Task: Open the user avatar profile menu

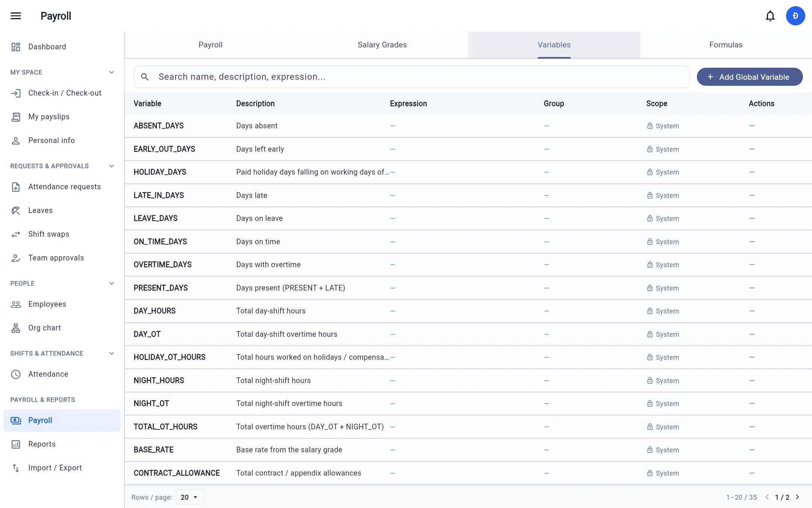Action: point(795,16)
